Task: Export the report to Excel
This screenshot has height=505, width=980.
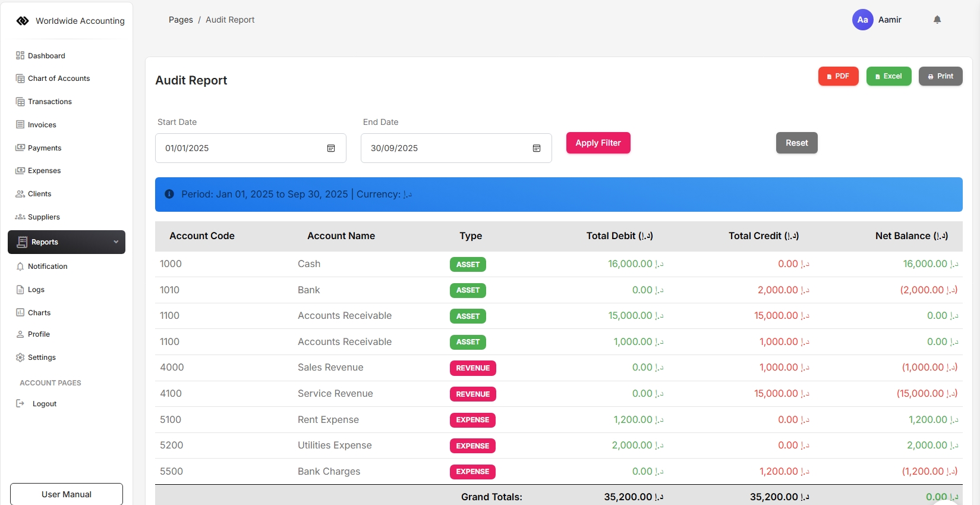Action: [x=888, y=76]
